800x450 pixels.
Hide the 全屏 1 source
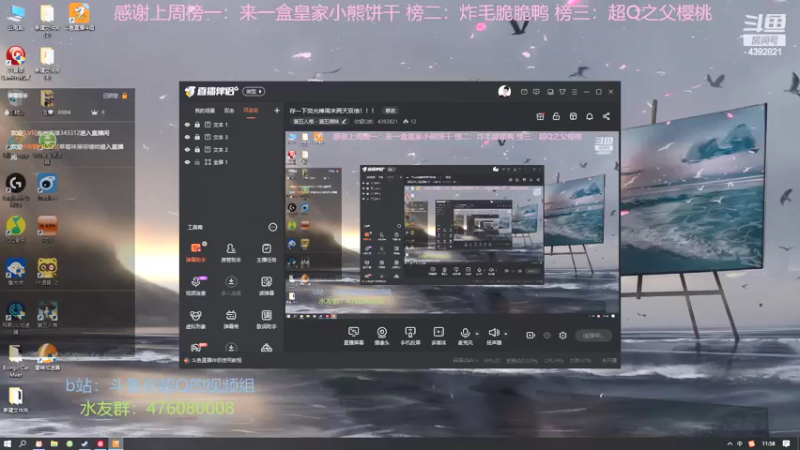pyautogui.click(x=187, y=162)
